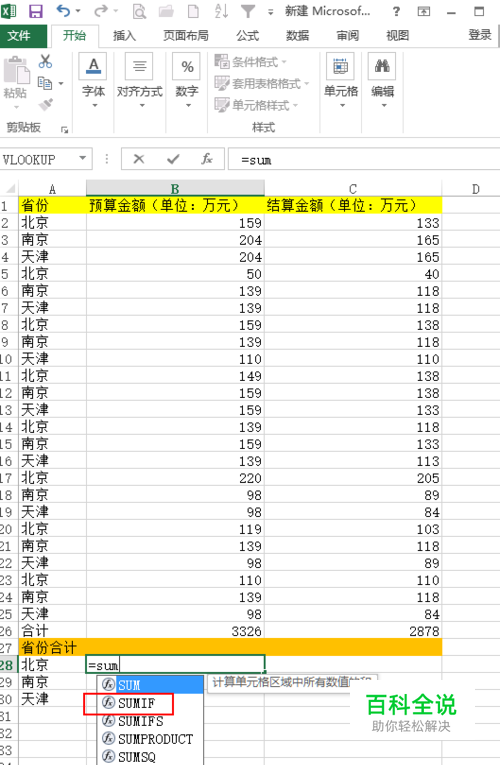This screenshot has width=500, height=765.
Task: Select column C header
Action: tap(353, 189)
